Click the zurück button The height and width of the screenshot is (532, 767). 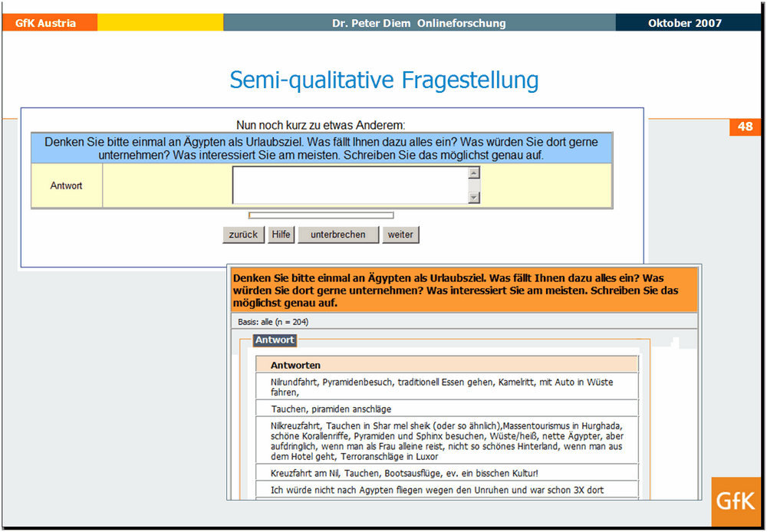[243, 235]
